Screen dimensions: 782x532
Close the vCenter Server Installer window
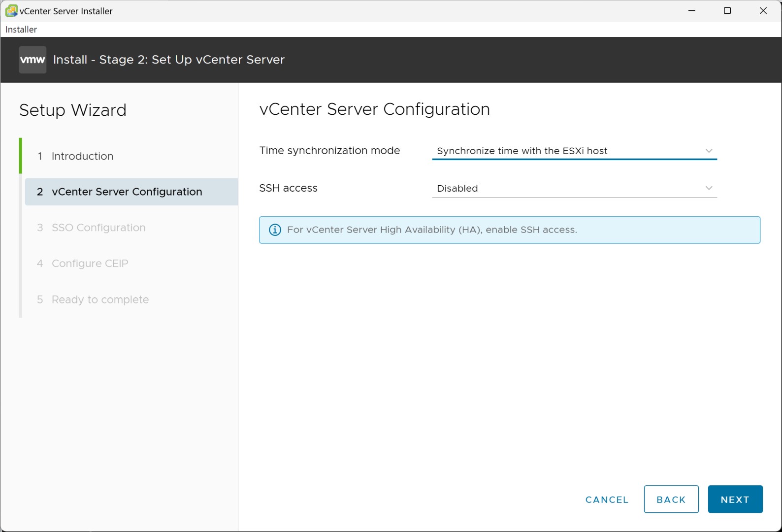pos(763,10)
